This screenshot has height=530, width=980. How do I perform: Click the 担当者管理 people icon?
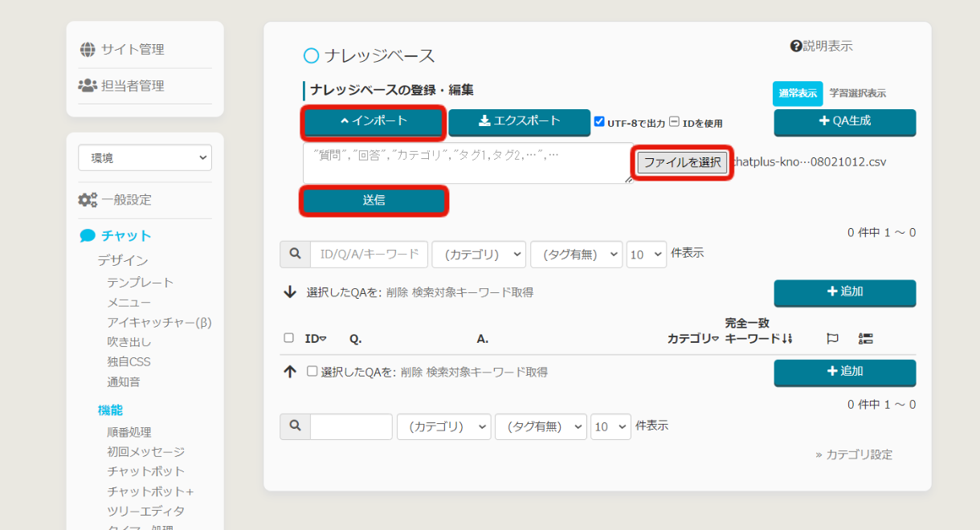point(88,85)
